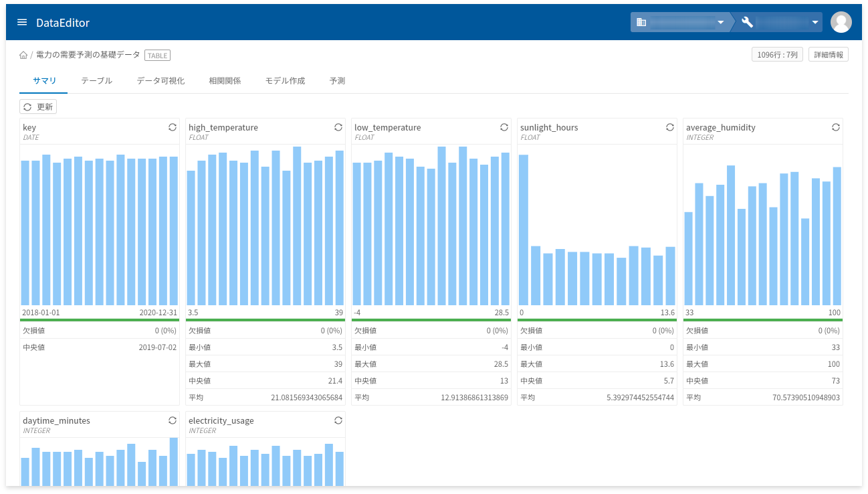Click the sunlight_hours column name

pyautogui.click(x=549, y=127)
